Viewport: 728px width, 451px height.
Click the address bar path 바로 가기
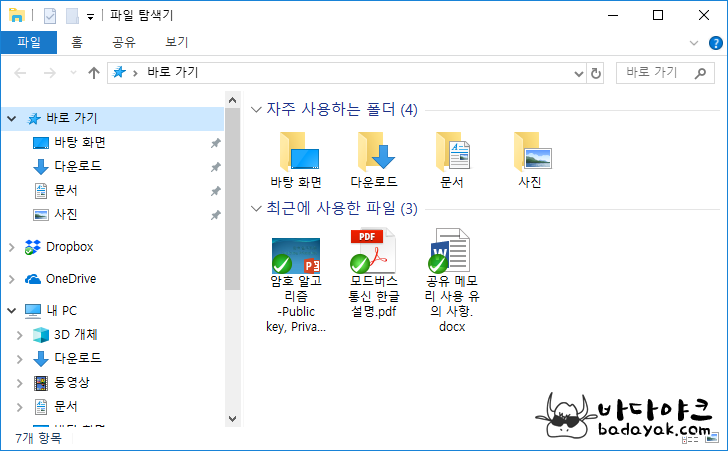click(x=173, y=72)
